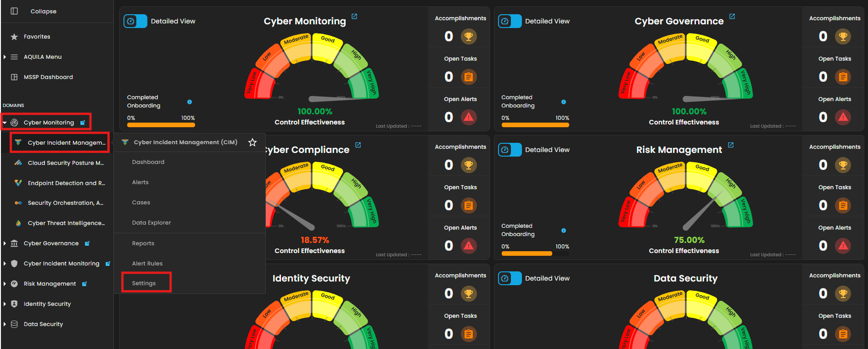
Task: Open Cyber Compliance card external link icon
Action: coord(358,145)
